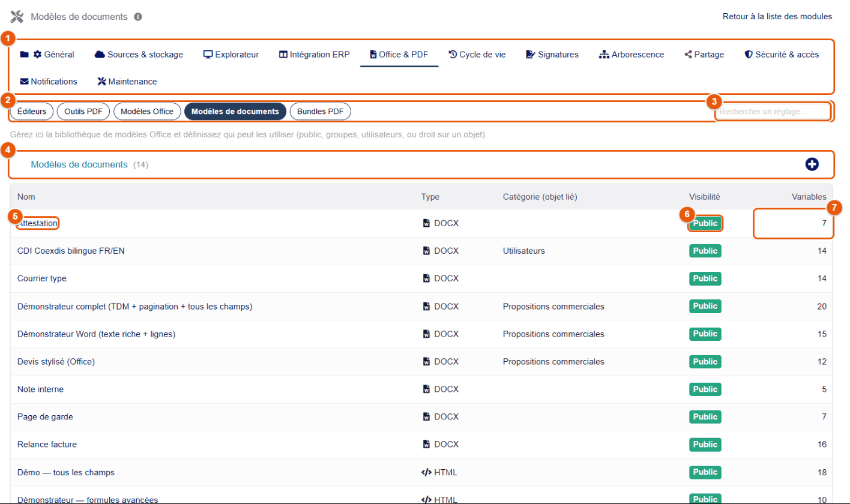The width and height of the screenshot is (850, 504).
Task: Open the Notifications tab
Action: pos(49,81)
